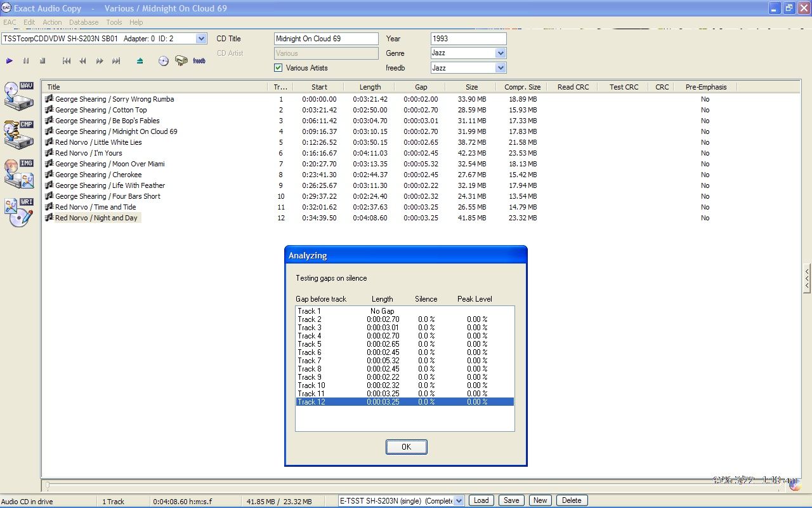Viewport: 812px width, 508px height.
Task: Select 'Red Norvo / Time and Tide' track
Action: (x=95, y=207)
